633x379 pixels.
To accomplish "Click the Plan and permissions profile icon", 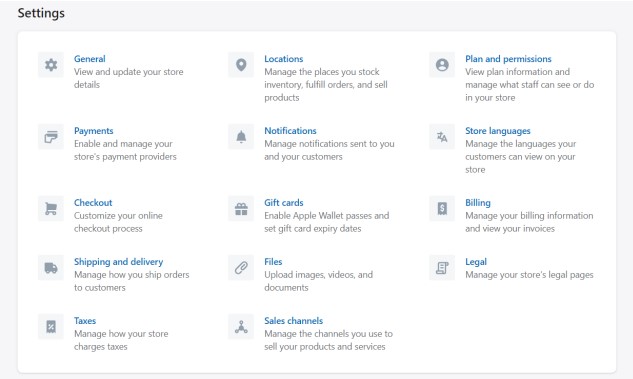I will 442,65.
